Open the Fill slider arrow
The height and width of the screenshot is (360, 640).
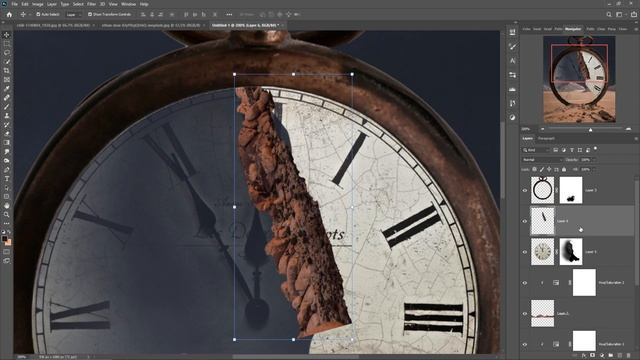[594, 169]
